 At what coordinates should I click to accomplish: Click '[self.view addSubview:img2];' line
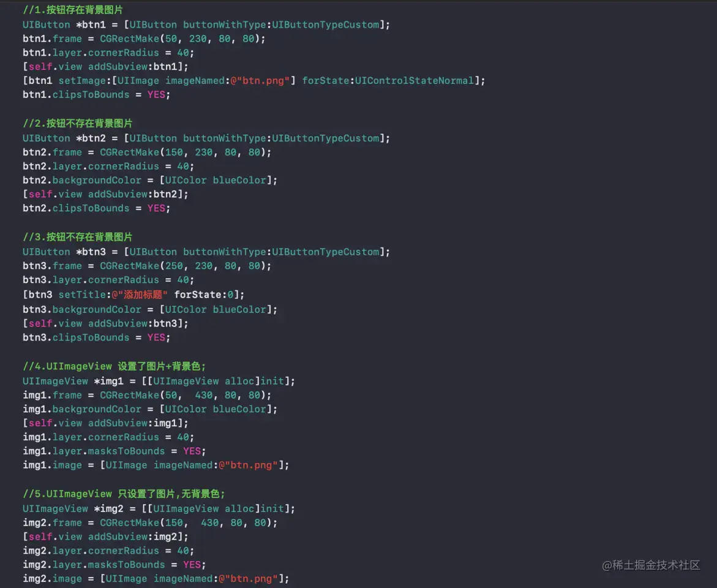point(106,537)
